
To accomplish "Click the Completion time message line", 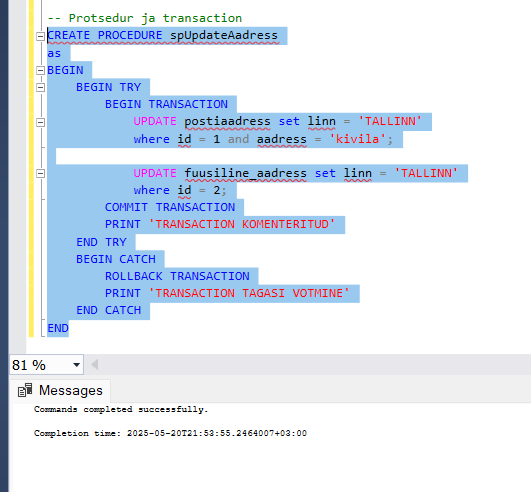I will click(170, 433).
